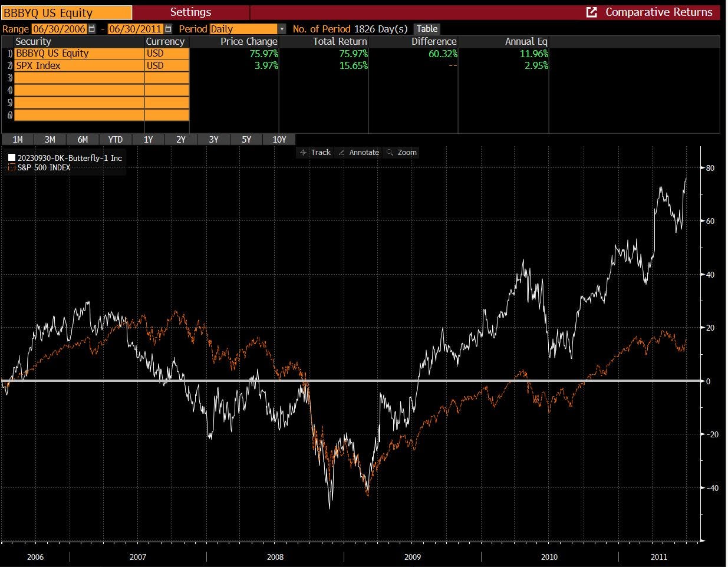
Task: Click the orange legend swatch for S&P 500 INDEX
Action: (x=12, y=167)
